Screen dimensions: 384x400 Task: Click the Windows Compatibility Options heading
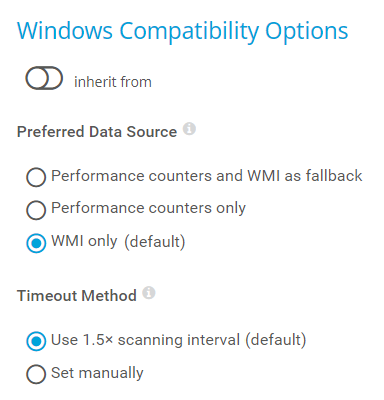182,31
